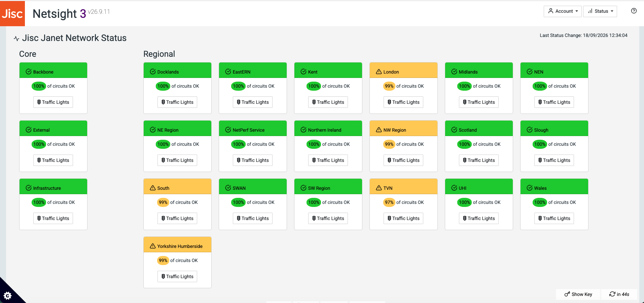Viewport: 644px width, 303px height.
Task: Open Traffic Lights for Backbone
Action: point(53,102)
